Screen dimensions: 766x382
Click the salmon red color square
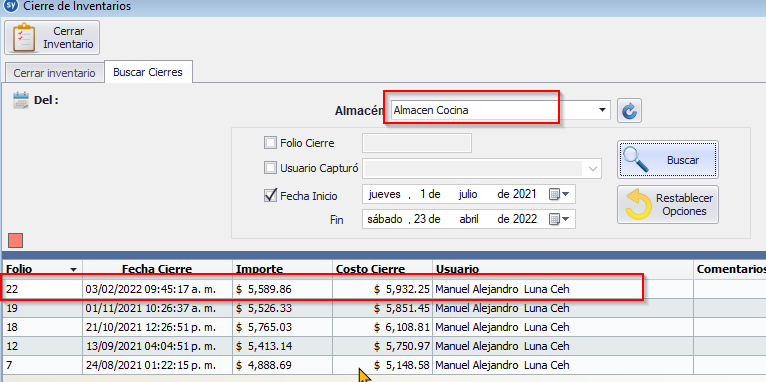(16, 241)
